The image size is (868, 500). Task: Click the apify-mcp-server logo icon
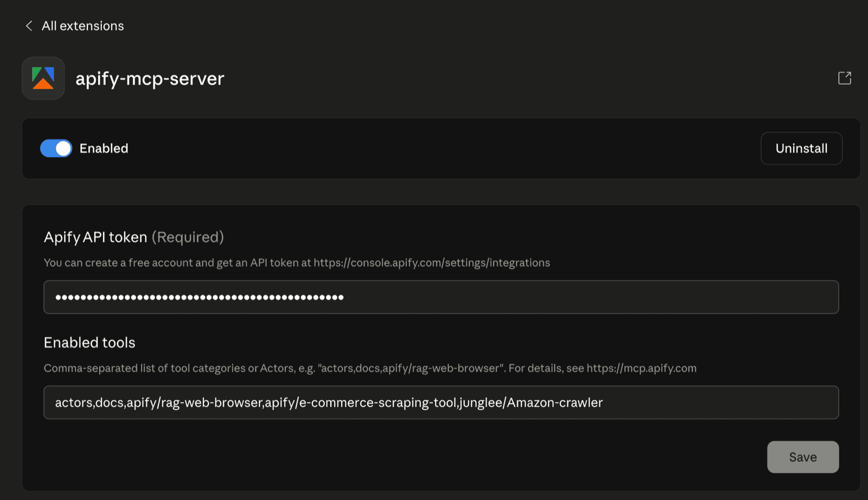tap(43, 79)
